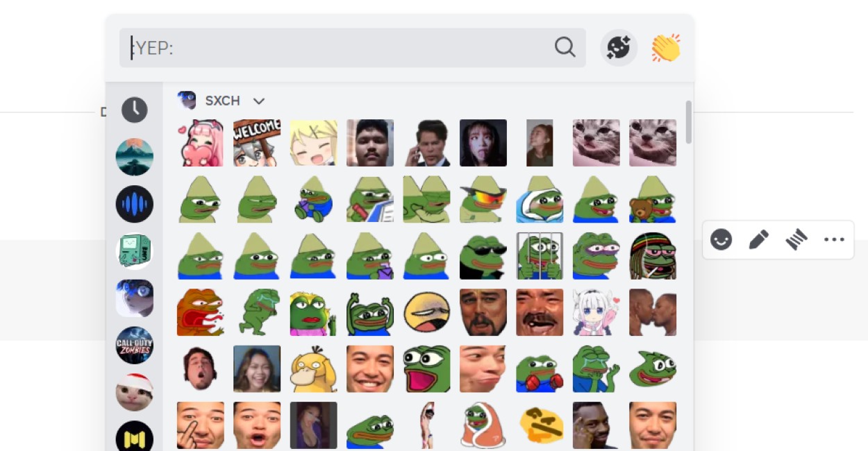Click the :YEP: emoji search field

click(352, 48)
